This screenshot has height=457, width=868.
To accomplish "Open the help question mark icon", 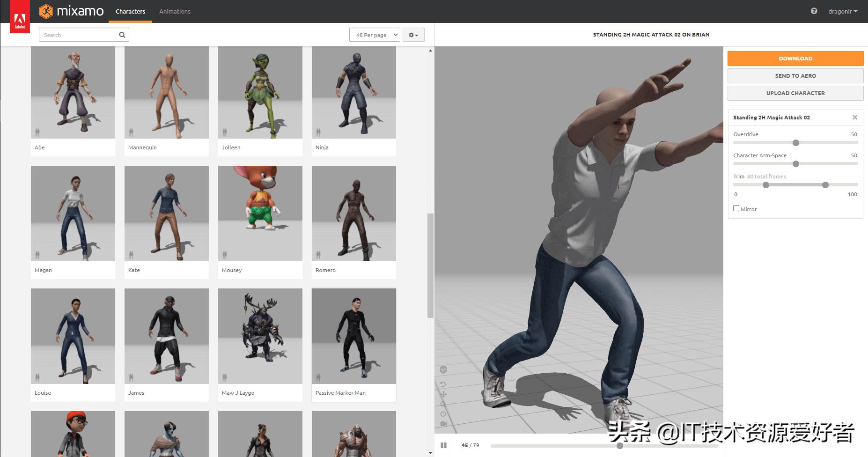I will pyautogui.click(x=814, y=11).
